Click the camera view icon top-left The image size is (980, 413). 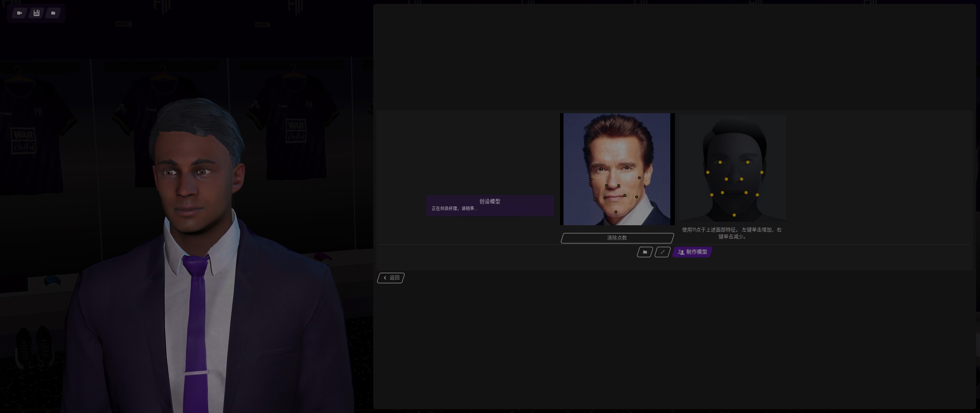click(x=20, y=13)
